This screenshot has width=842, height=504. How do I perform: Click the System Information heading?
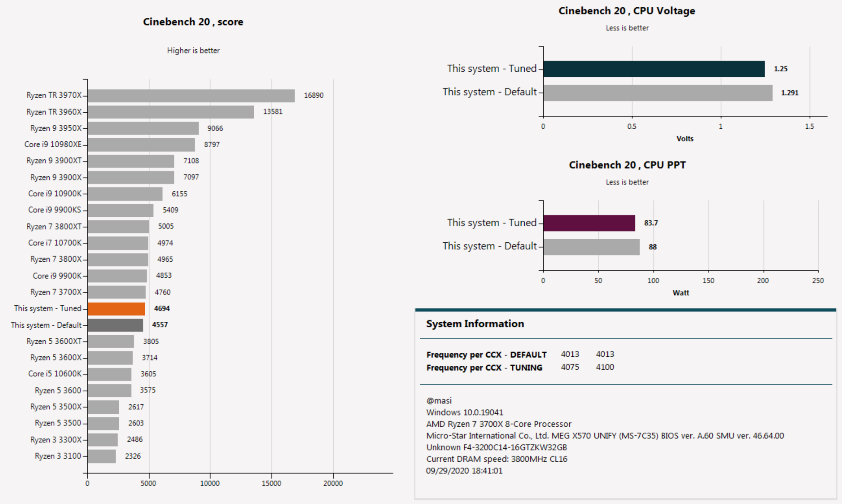point(475,324)
